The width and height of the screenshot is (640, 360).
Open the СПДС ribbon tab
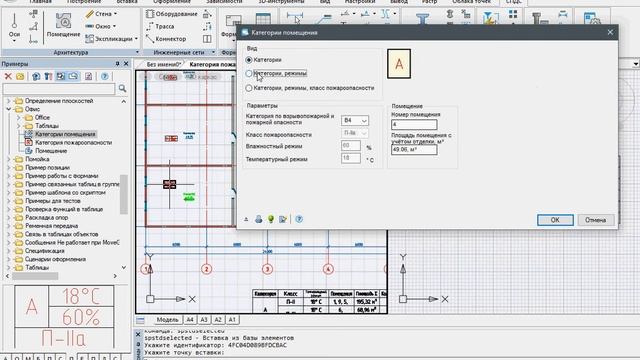513,2
